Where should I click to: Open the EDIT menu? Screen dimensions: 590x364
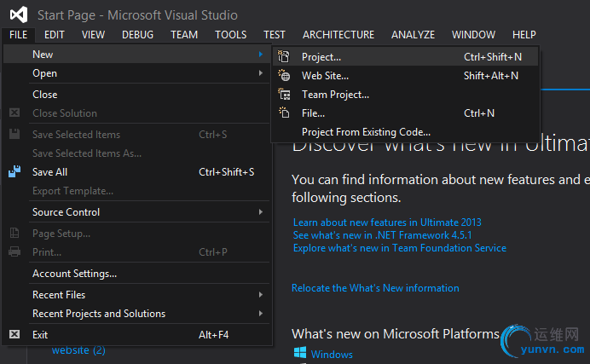(x=55, y=35)
